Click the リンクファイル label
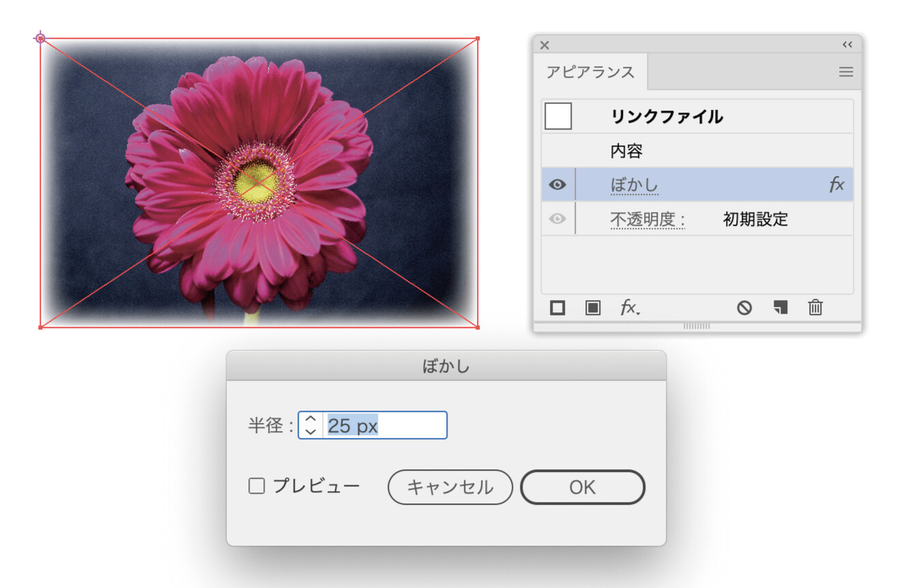902x588 pixels. click(x=667, y=117)
